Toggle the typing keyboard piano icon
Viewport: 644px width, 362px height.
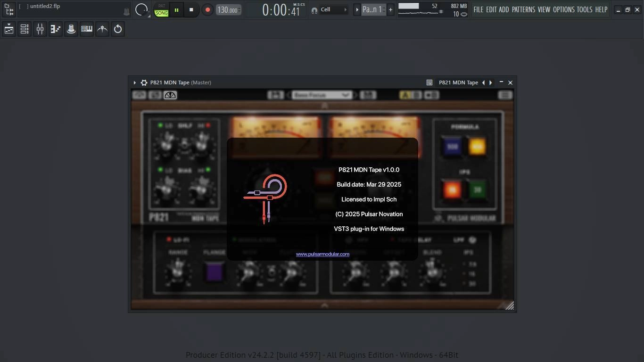87,29
